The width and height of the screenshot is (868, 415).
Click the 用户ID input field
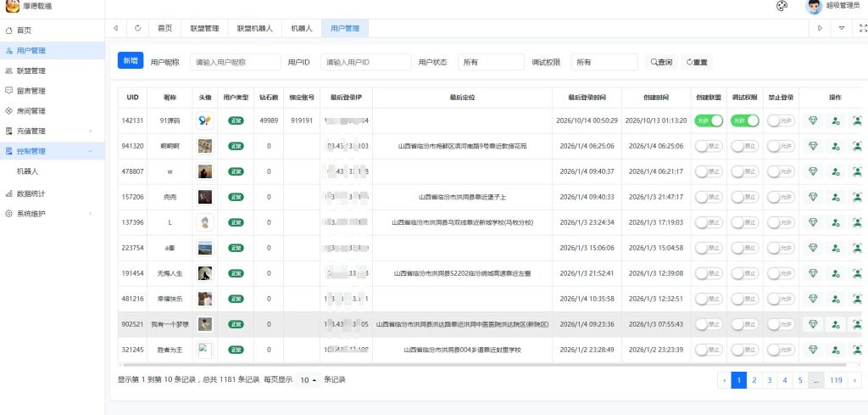point(366,62)
